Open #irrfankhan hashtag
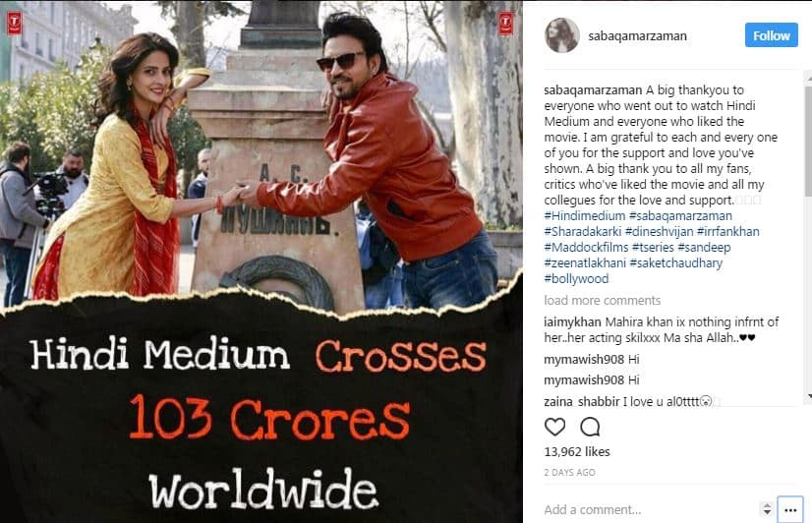The image size is (812, 523). point(728,231)
